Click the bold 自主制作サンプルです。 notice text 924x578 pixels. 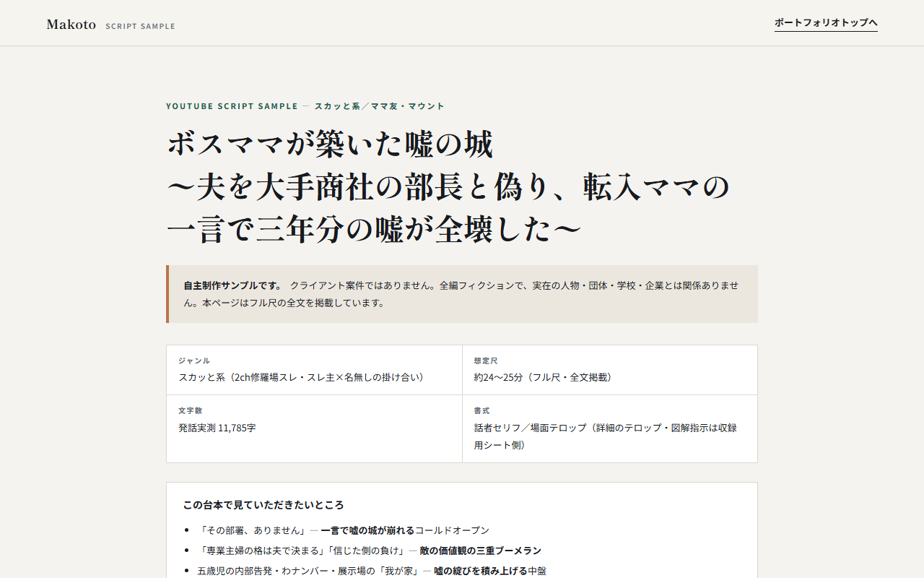233,285
